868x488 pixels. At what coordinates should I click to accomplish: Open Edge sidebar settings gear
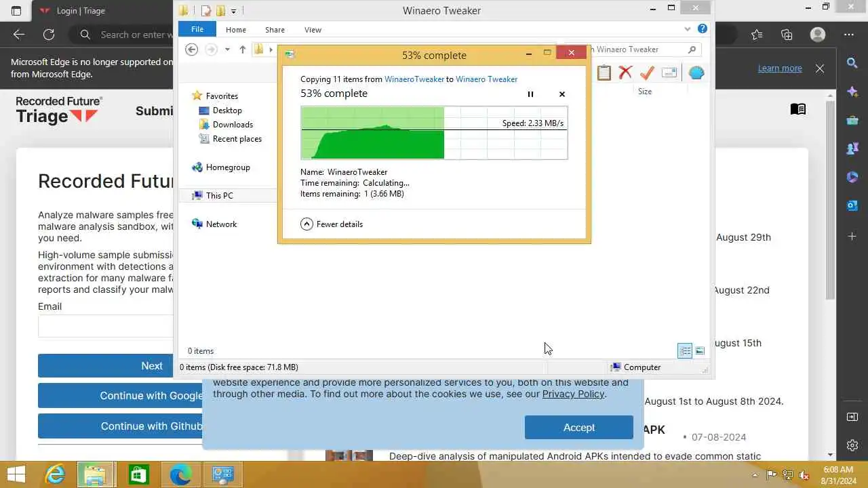coord(852,445)
